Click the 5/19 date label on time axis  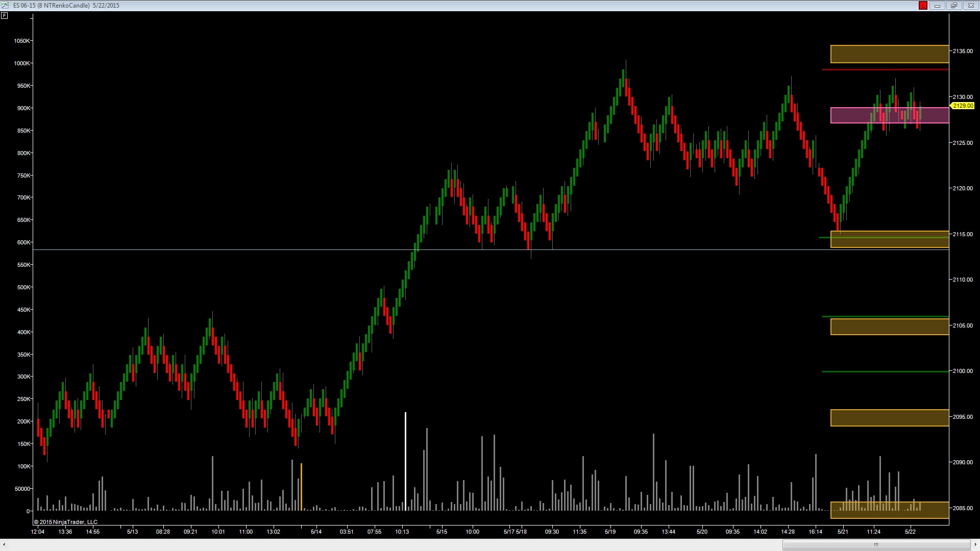point(610,532)
